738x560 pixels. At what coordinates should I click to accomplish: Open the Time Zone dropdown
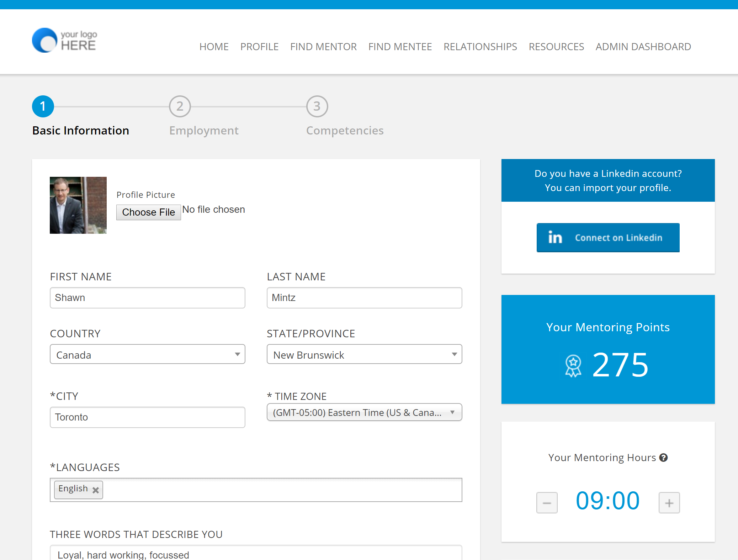point(364,412)
